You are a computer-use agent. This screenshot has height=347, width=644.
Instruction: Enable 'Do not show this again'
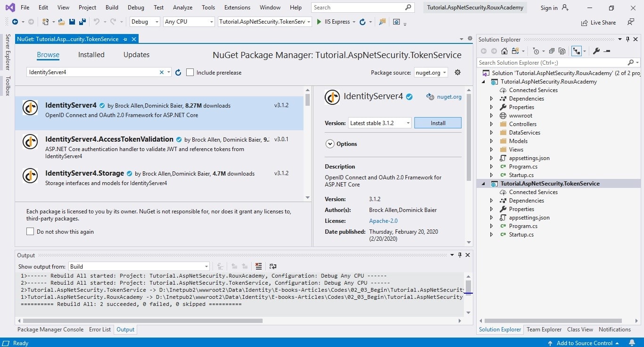[x=30, y=231]
